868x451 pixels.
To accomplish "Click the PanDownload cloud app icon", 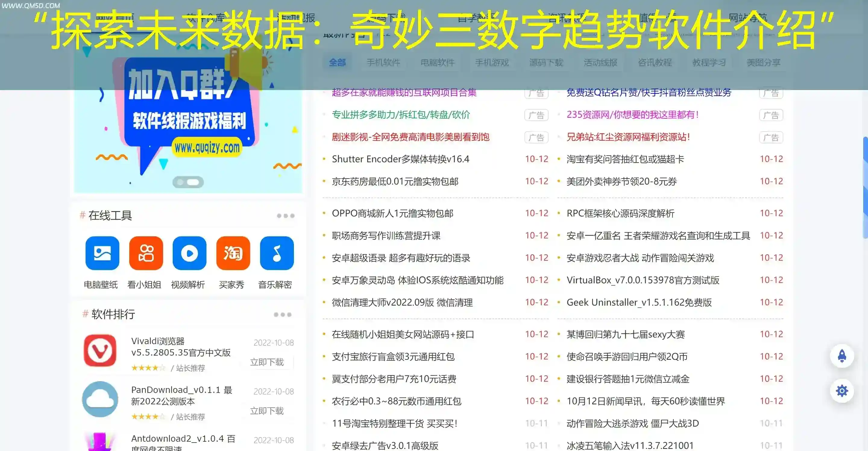I will pos(100,399).
